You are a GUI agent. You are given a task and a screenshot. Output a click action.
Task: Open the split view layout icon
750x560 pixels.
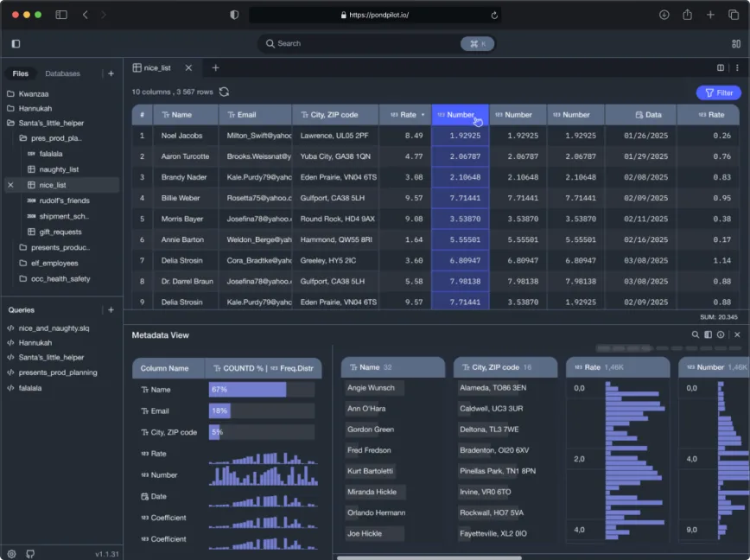721,68
